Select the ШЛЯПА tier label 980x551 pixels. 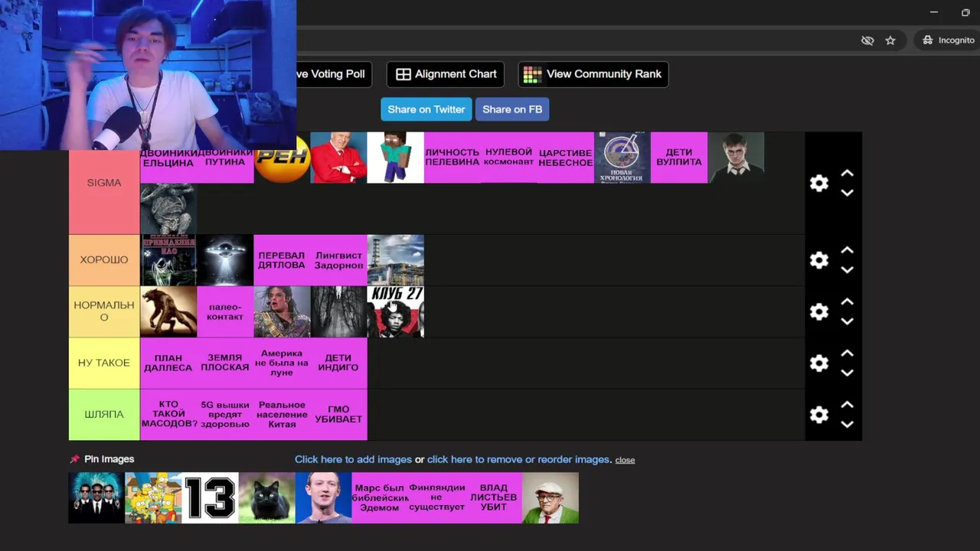104,415
